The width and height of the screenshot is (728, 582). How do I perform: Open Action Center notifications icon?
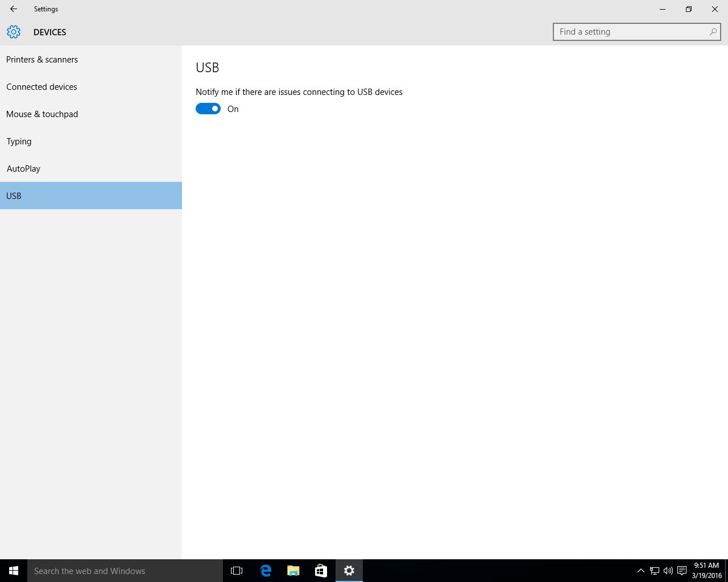[681, 571]
